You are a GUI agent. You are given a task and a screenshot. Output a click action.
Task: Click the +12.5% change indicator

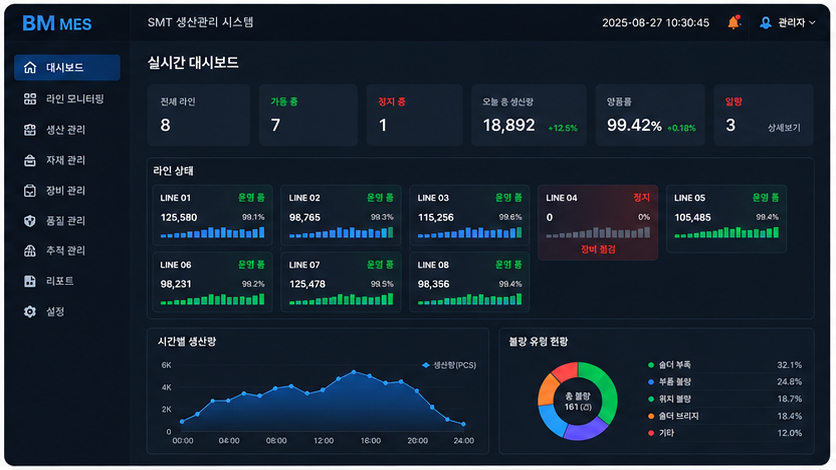(563, 128)
